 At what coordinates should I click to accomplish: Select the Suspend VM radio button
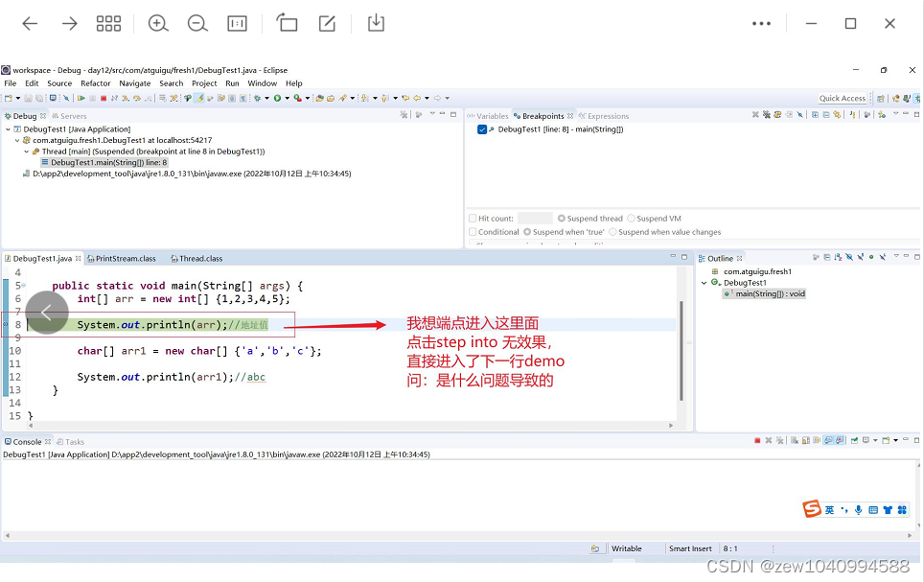pos(631,218)
